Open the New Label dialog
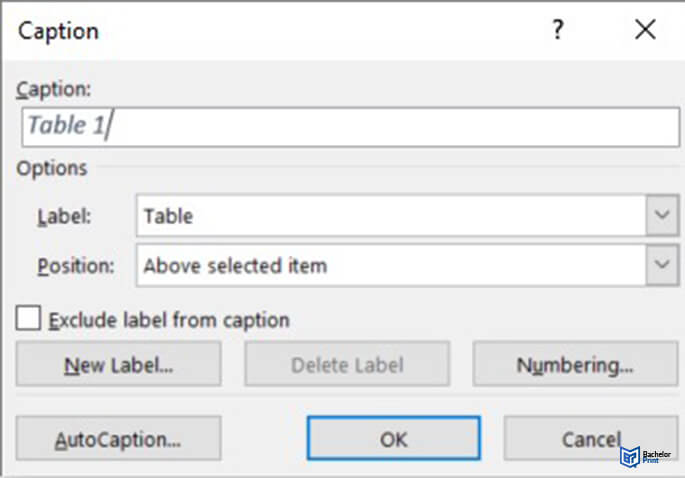Viewport: 685px width, 478px height. 118,364
